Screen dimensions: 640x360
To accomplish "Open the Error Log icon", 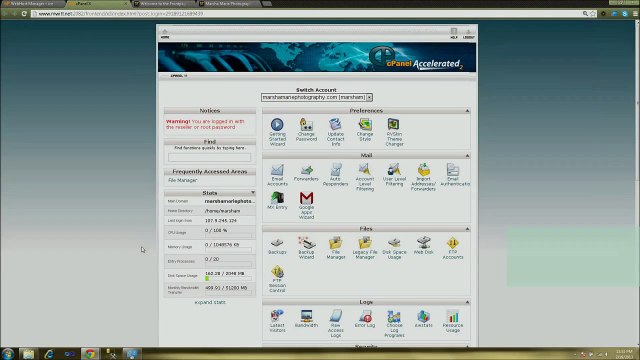I will tap(365, 316).
